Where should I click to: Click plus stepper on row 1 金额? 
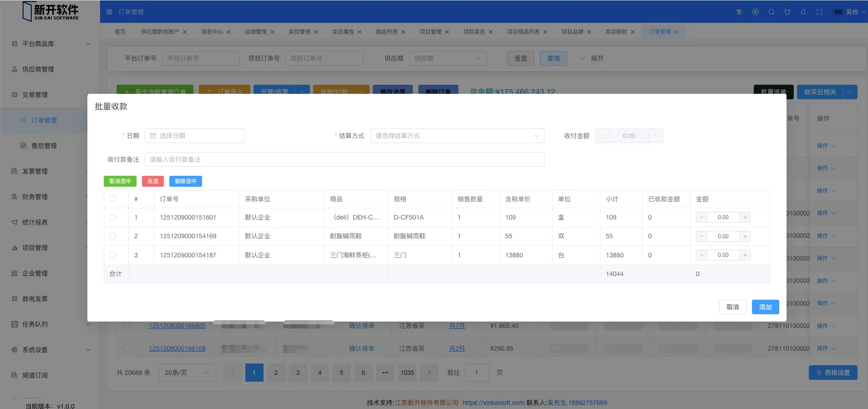(x=745, y=218)
